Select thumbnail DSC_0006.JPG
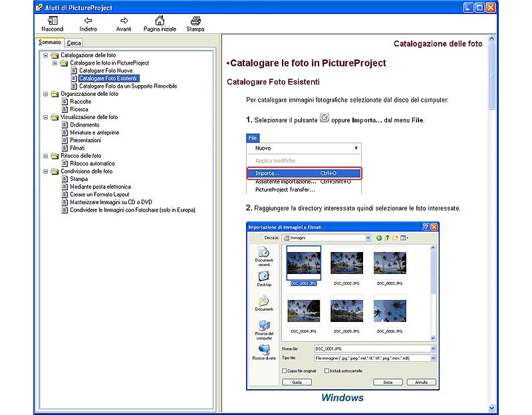The width and height of the screenshot is (532, 415). tap(390, 311)
